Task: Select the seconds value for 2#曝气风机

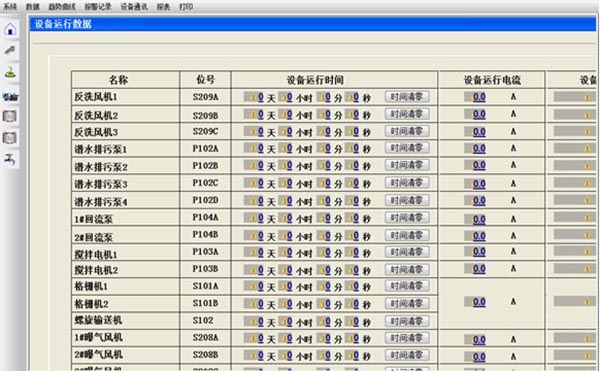Action: coord(352,355)
